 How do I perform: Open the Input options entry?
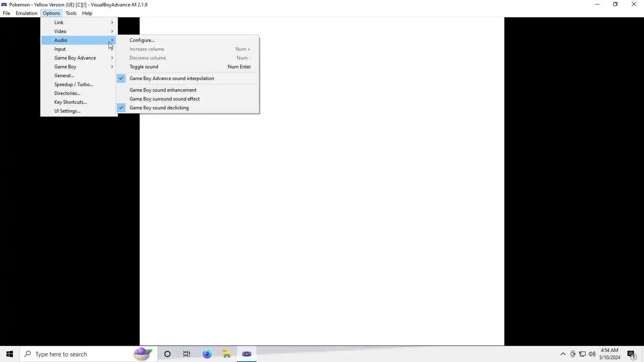79,49
